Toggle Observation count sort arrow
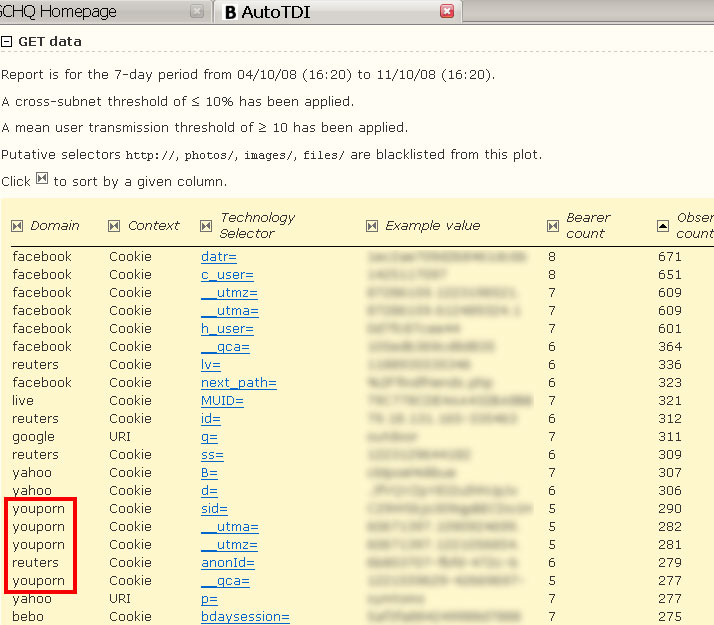The image size is (714, 625). 663,226
